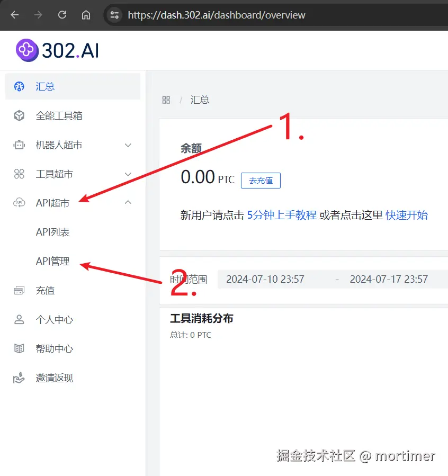448x476 pixels.
Task: Open the 汇总 menu item
Action: 73,86
